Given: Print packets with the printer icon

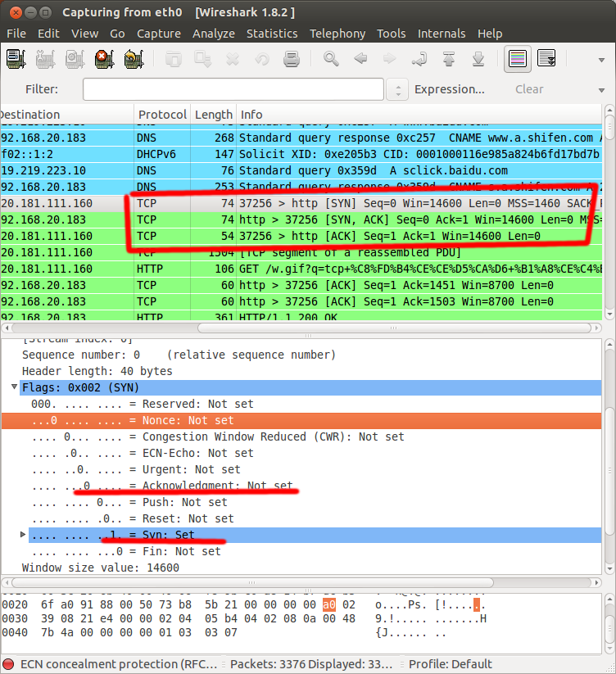Looking at the screenshot, I should [292, 59].
